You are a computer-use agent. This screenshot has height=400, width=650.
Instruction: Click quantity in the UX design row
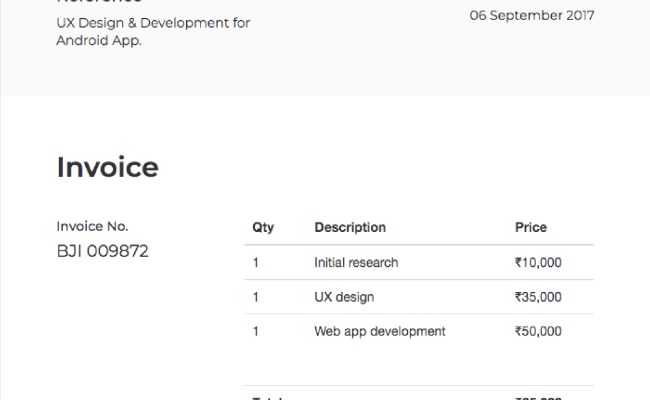click(x=256, y=297)
